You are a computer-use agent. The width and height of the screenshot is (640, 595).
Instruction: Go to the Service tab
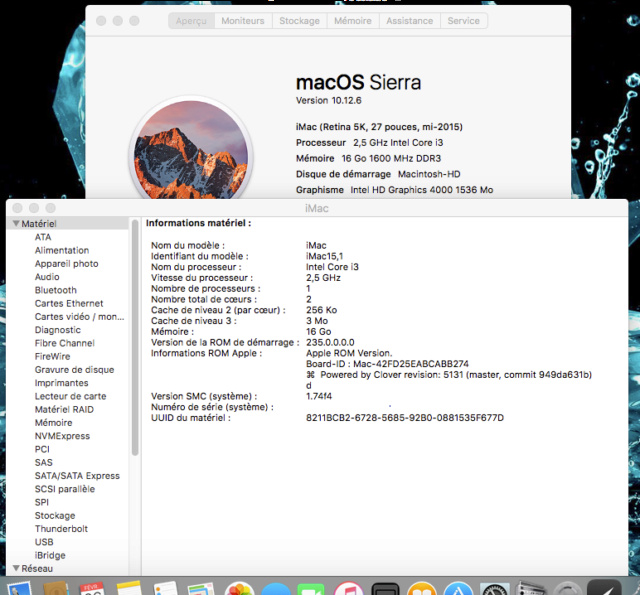point(464,21)
